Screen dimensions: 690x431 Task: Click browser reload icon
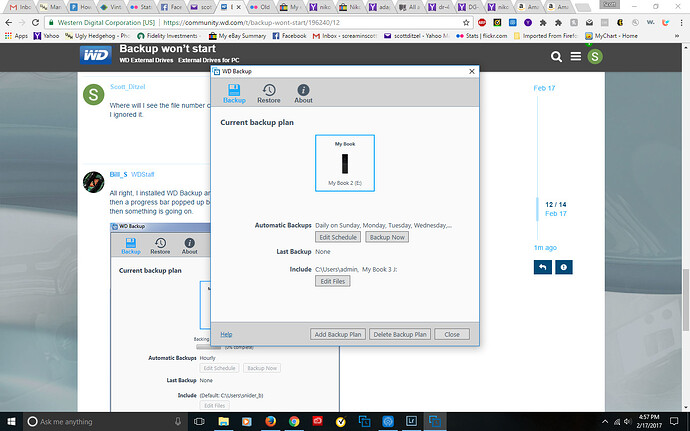point(36,22)
